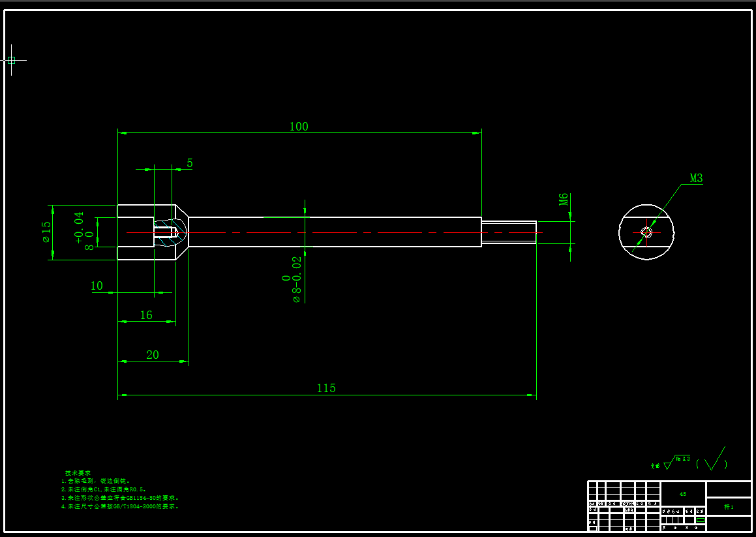The width and height of the screenshot is (756, 537).
Task: Click the Ra 3.2 surface roughness symbol
Action: click(677, 462)
